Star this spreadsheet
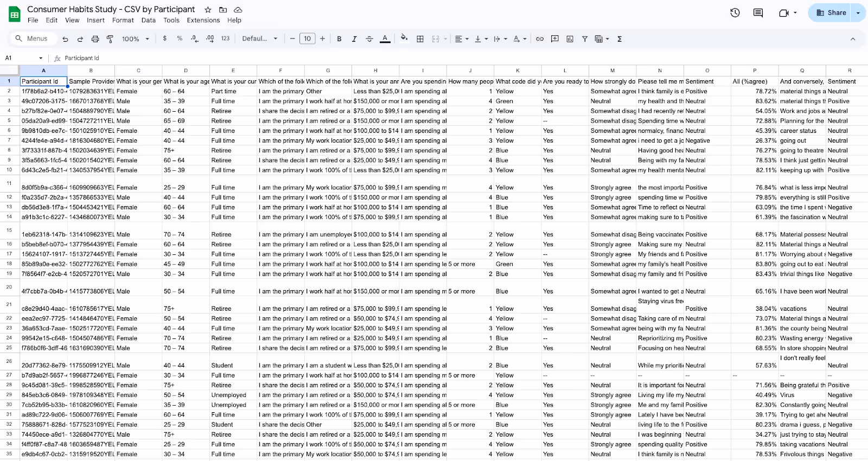 click(208, 10)
